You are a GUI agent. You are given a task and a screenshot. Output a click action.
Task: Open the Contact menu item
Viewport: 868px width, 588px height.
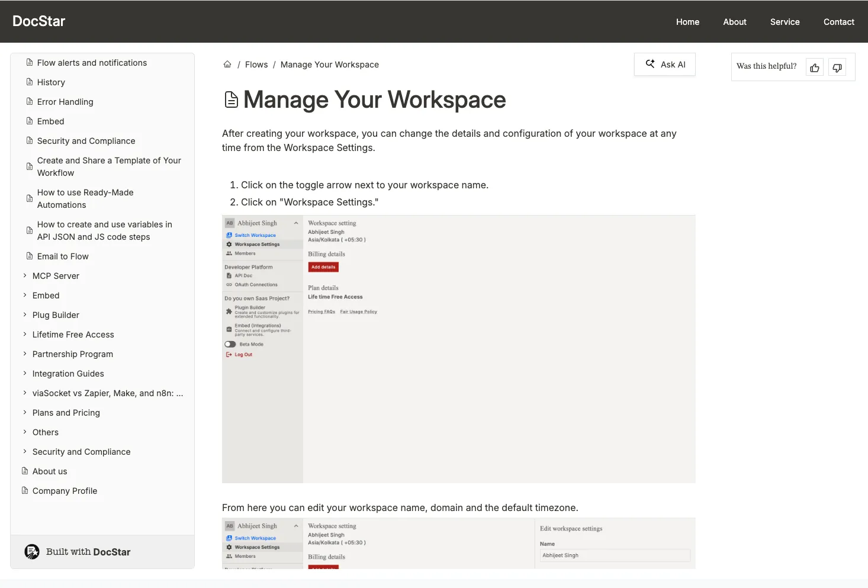tap(838, 21)
